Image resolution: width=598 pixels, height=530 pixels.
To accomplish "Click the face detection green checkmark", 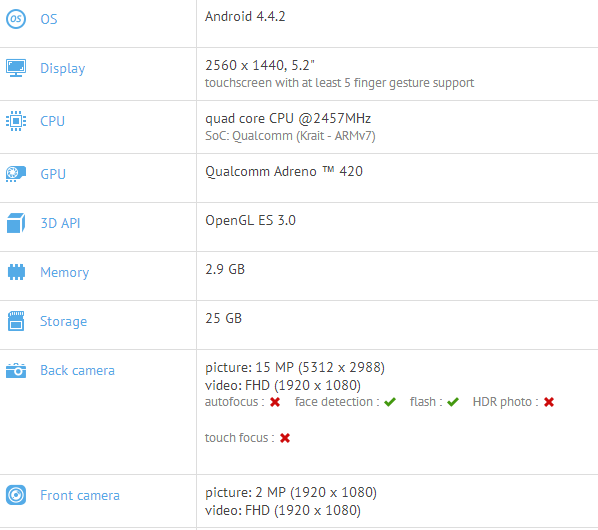I will pyautogui.click(x=390, y=402).
